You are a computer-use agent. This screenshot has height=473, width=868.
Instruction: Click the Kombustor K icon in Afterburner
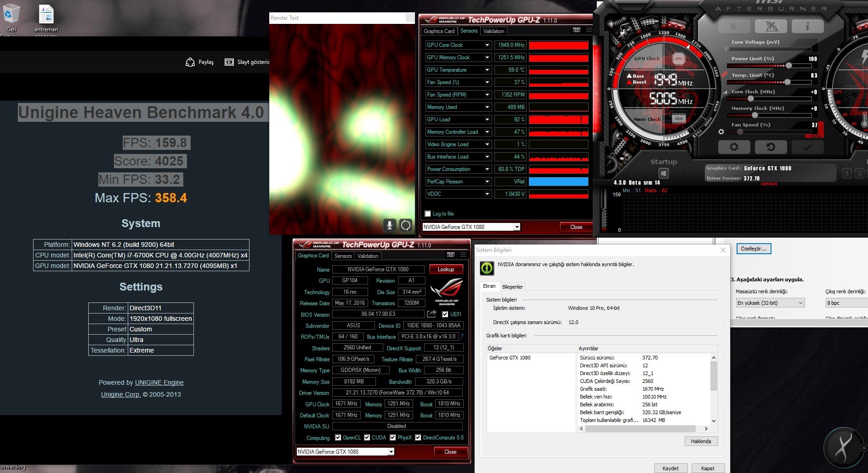[x=734, y=27]
